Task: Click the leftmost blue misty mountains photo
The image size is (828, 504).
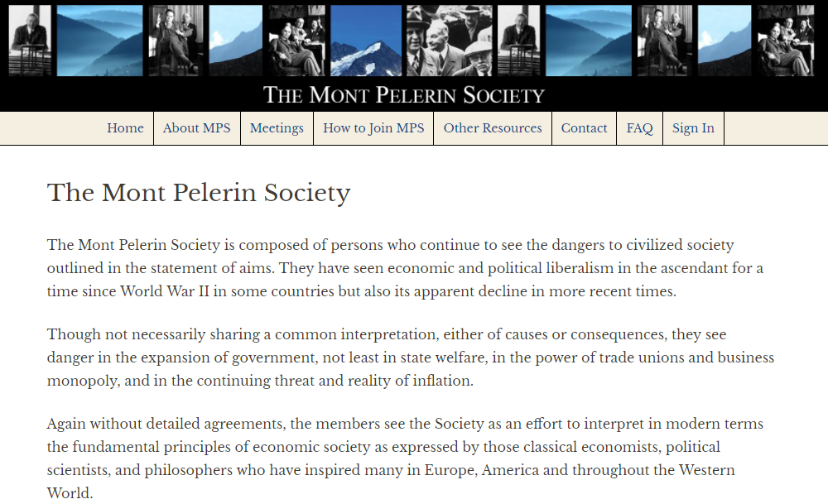Action: tap(99, 41)
